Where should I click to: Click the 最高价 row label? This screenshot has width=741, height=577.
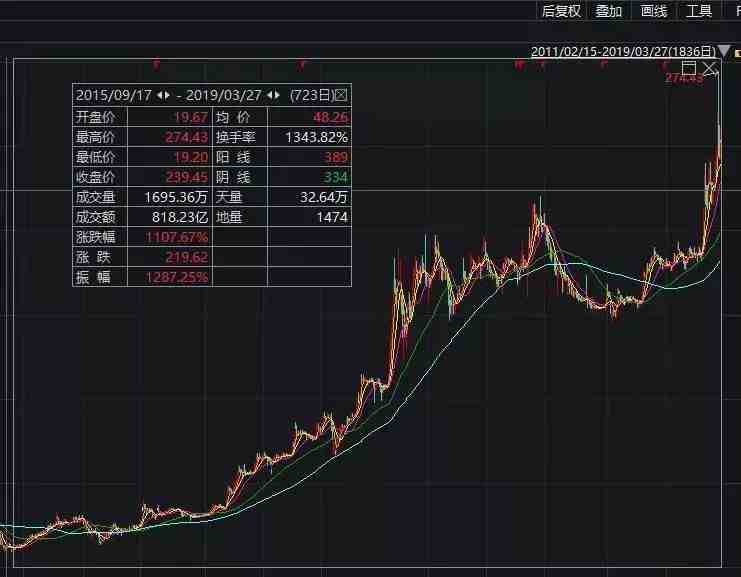pyautogui.click(x=95, y=137)
